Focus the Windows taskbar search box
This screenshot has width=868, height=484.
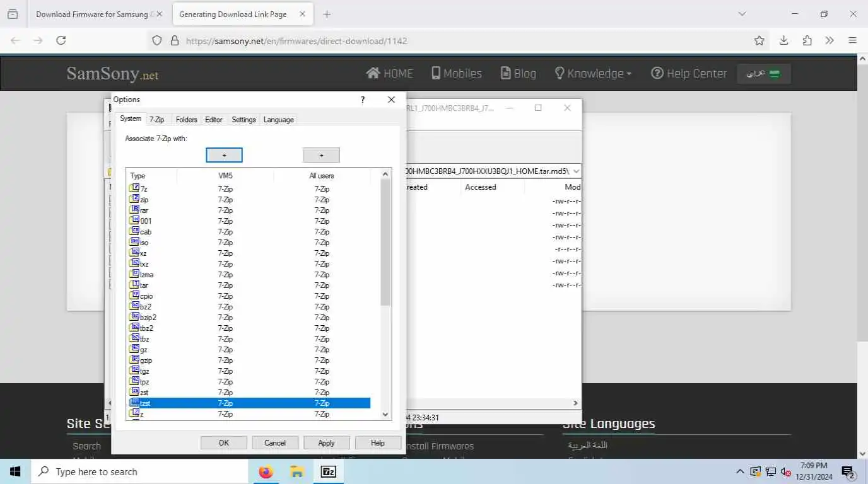[139, 471]
